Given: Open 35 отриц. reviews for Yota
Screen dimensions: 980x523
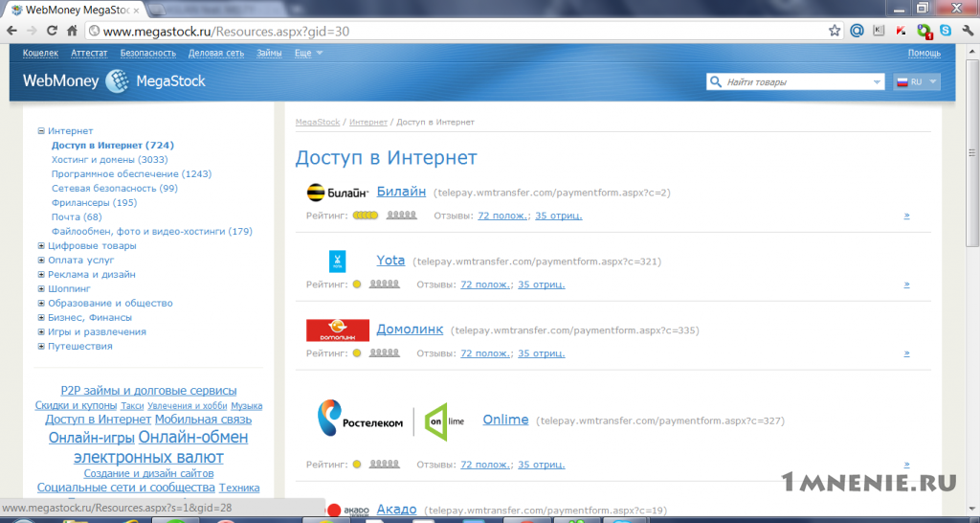Looking at the screenshot, I should pos(542,284).
